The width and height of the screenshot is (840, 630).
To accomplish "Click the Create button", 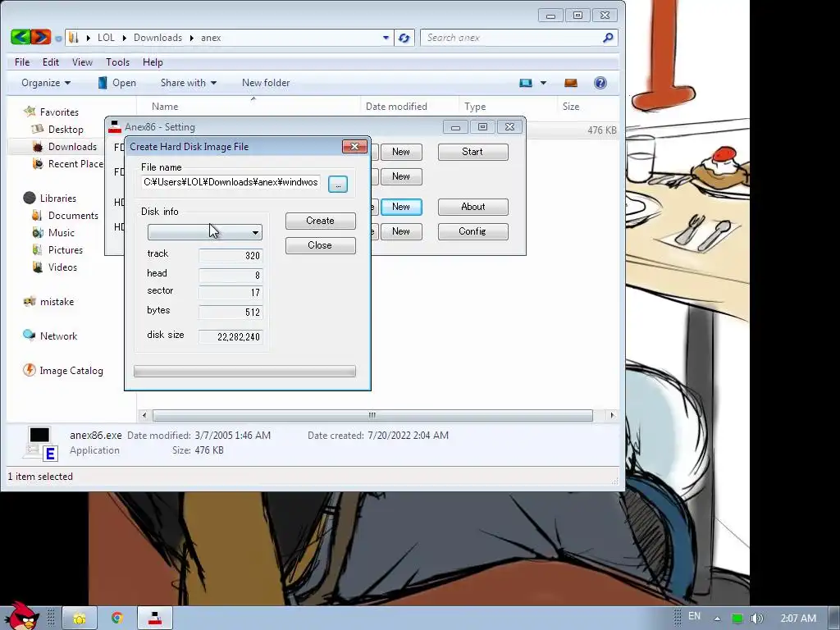I will (x=321, y=221).
